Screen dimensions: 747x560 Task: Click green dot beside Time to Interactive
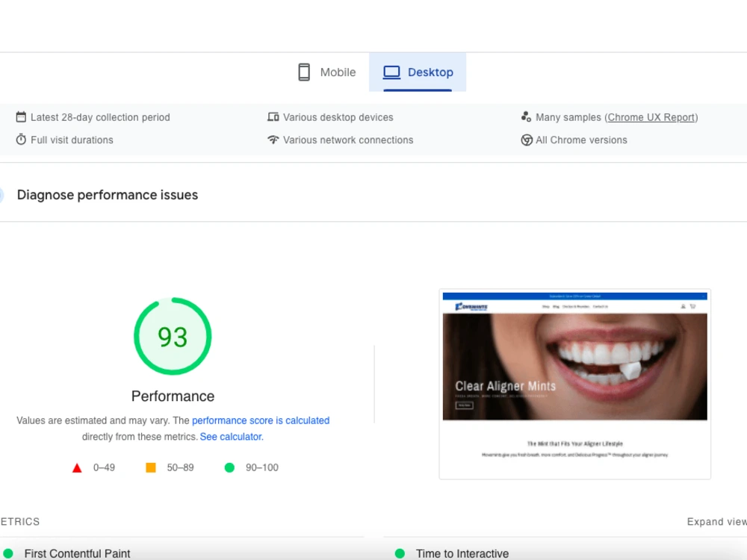[400, 553]
